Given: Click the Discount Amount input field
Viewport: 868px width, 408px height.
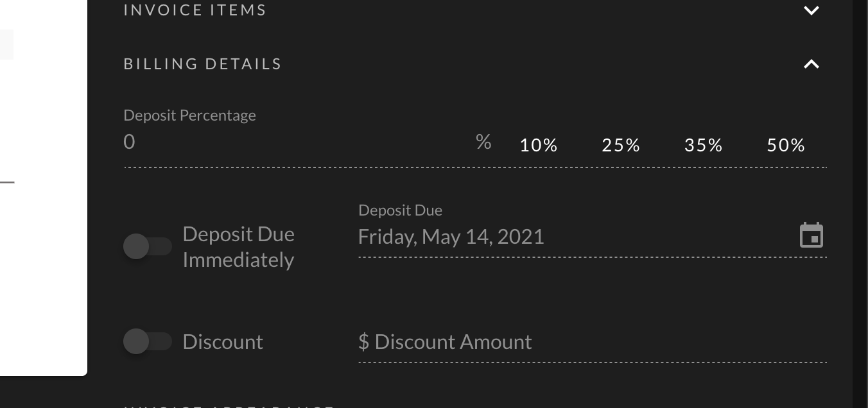Looking at the screenshot, I should tap(592, 342).
